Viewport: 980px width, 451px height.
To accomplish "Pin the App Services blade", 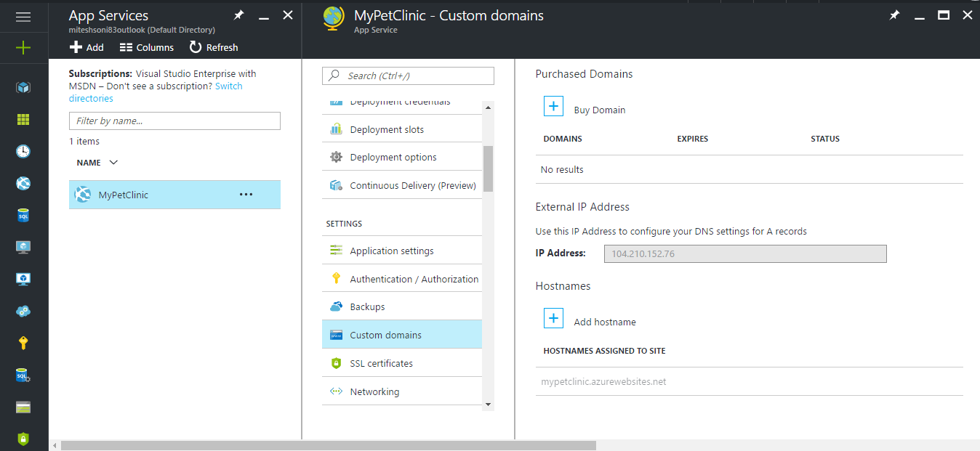I will [x=238, y=15].
